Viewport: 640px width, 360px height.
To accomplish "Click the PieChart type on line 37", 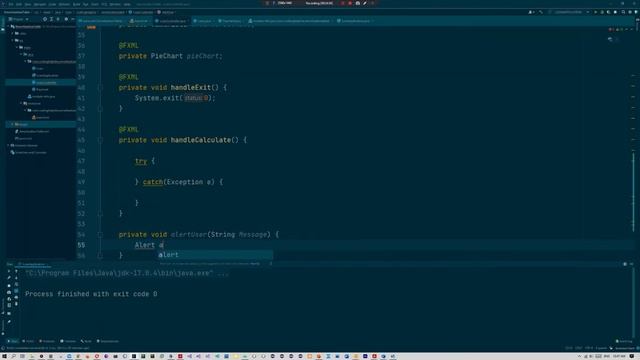I will click(x=167, y=56).
